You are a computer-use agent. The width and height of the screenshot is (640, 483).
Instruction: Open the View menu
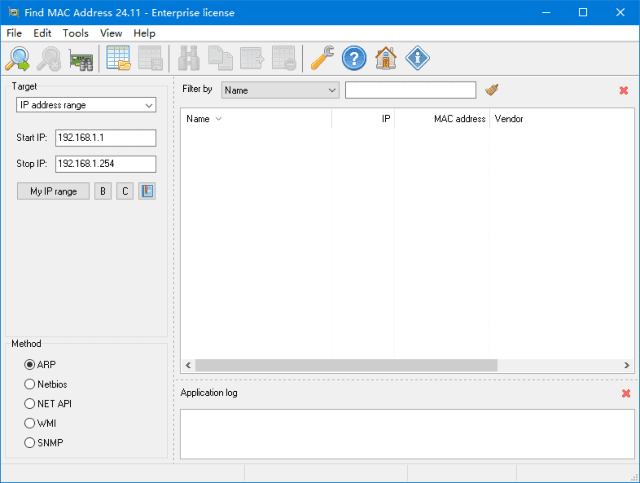(111, 33)
